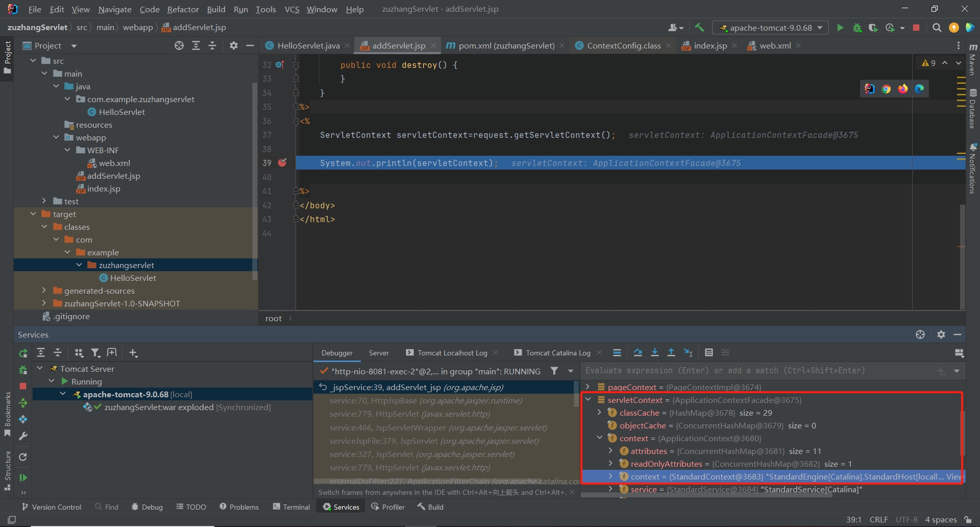Click Step Over debugger icon
The width and height of the screenshot is (980, 527).
point(638,352)
